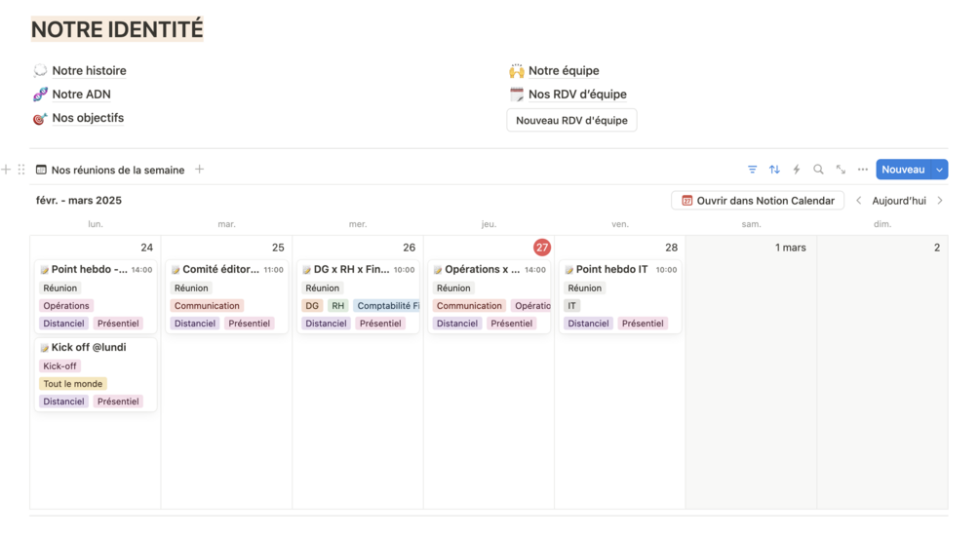Click the search magnifier icon
The height and width of the screenshot is (536, 980).
[818, 170]
